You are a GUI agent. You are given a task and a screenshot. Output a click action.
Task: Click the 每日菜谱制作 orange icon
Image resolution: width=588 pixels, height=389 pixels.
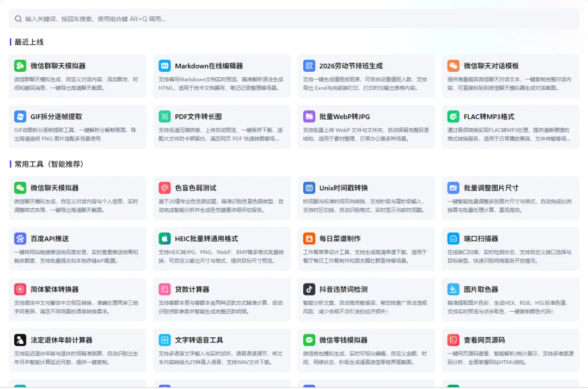[x=309, y=238]
